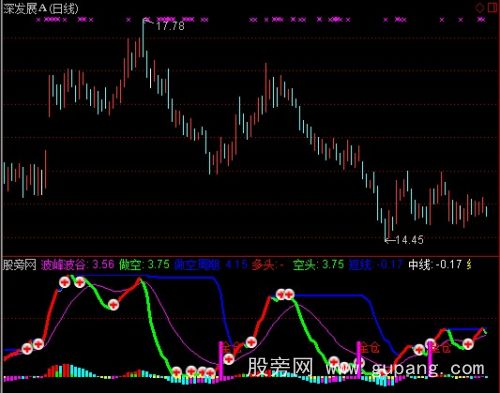Click the 股旁网 indicator name label
The height and width of the screenshot is (393, 500).
tap(20, 265)
